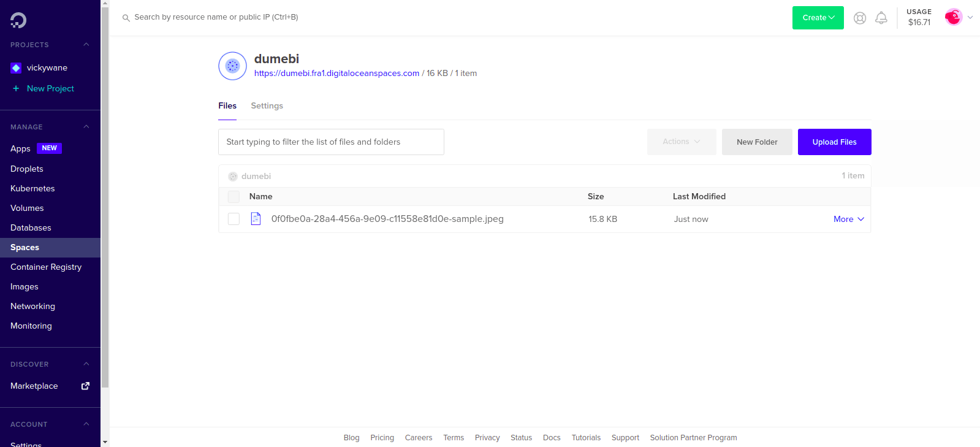Collapse the DISCOVER section

[86, 364]
